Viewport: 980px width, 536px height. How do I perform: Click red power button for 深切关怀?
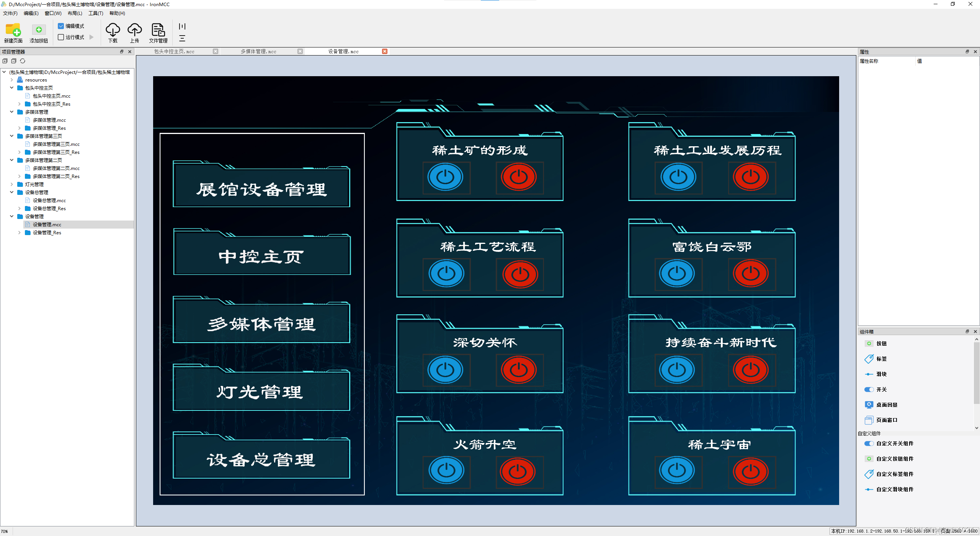(x=519, y=370)
